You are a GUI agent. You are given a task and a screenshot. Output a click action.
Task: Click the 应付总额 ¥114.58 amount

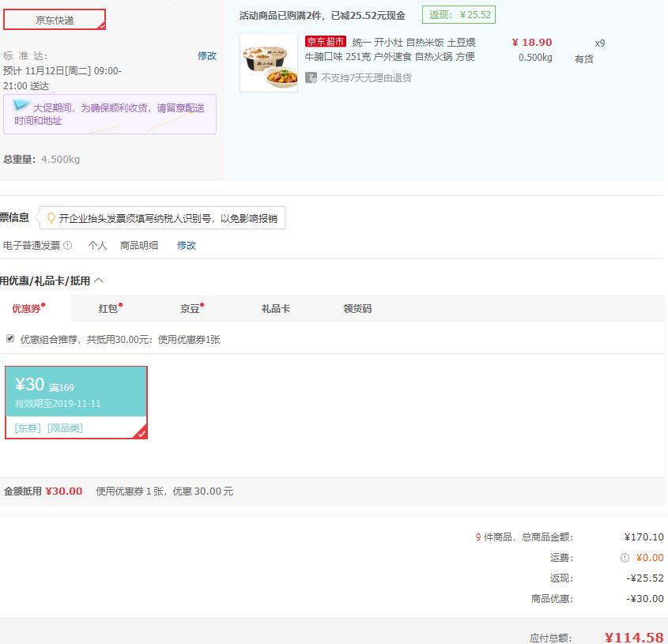coord(634,638)
